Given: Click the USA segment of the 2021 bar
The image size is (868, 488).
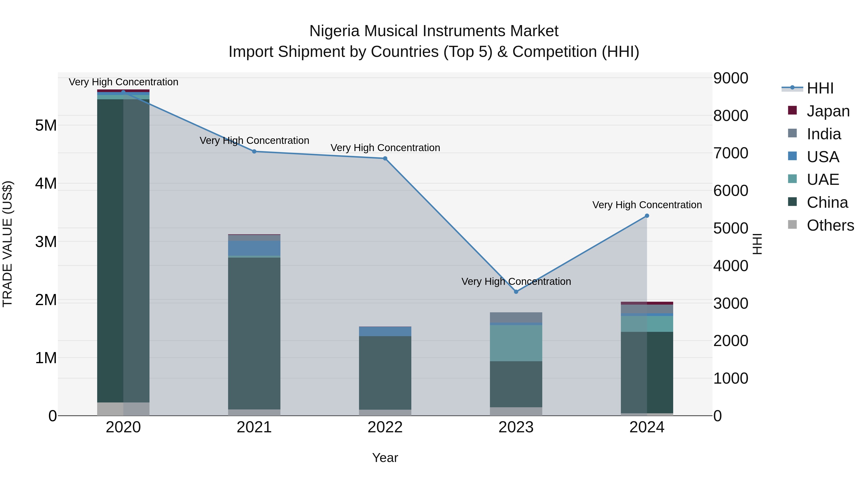Looking at the screenshot, I should click(x=254, y=248).
